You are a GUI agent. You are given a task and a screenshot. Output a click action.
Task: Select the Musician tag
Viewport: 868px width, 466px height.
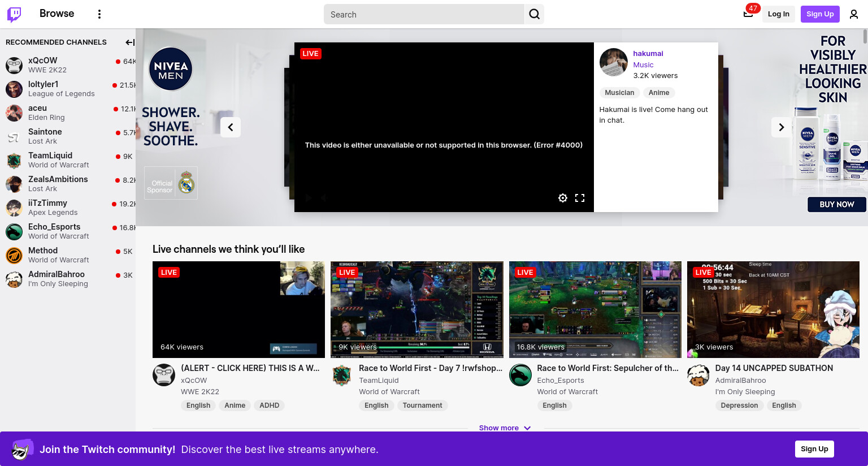[x=619, y=93]
